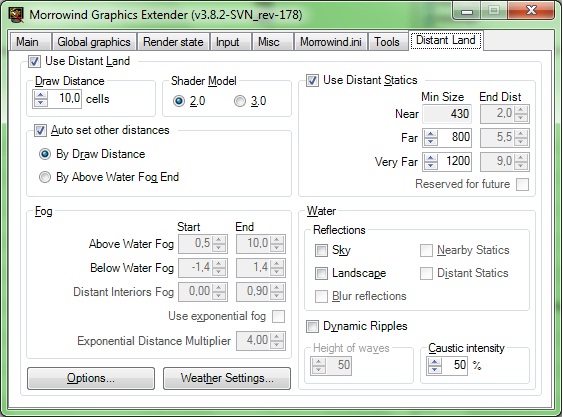This screenshot has height=417, width=563.
Task: Decrease the Very Far Min Size value
Action: 431,165
